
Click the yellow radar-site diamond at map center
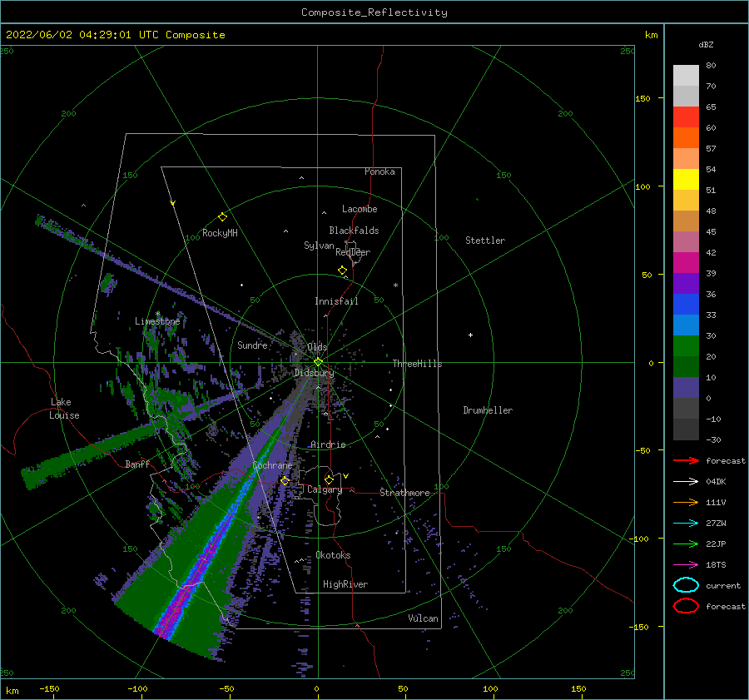[x=318, y=362]
